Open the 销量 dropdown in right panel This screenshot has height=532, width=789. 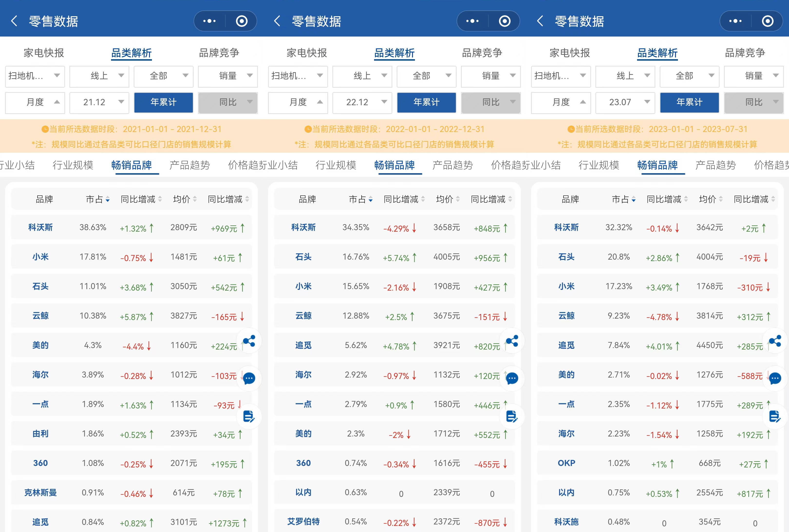(x=754, y=76)
